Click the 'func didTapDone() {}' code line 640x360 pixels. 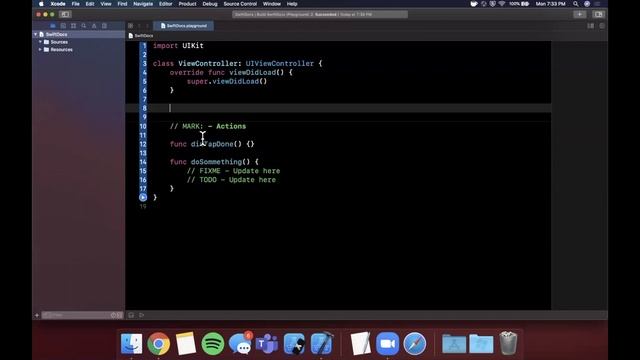[212, 144]
